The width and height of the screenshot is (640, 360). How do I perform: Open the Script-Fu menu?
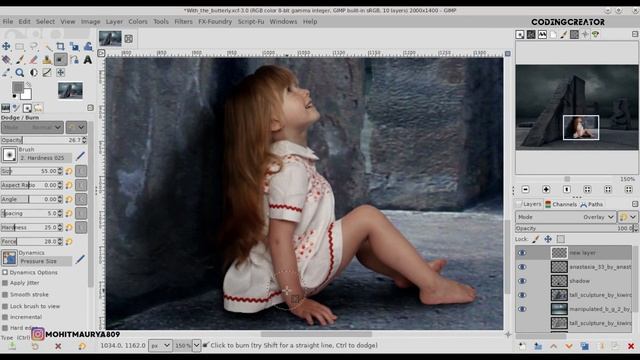tap(251, 22)
